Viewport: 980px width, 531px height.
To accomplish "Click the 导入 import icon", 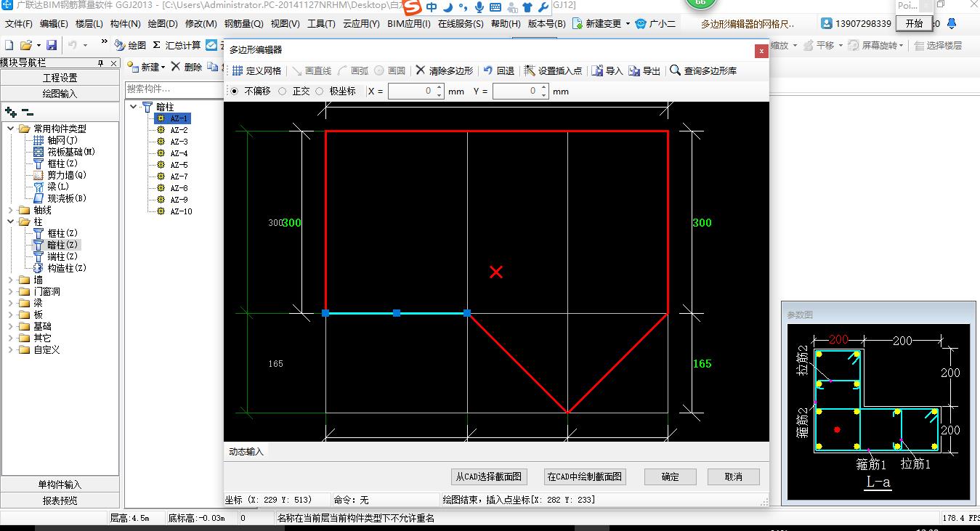I will (597, 71).
